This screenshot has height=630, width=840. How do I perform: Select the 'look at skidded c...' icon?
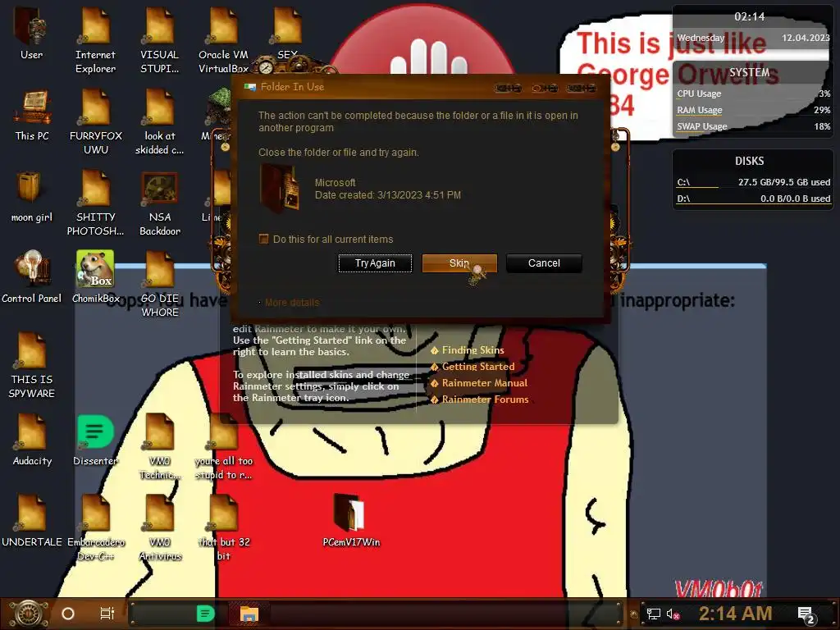point(160,121)
